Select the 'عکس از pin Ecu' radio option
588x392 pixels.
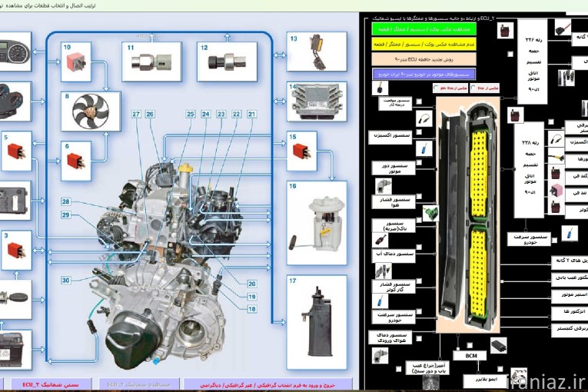click(436, 88)
